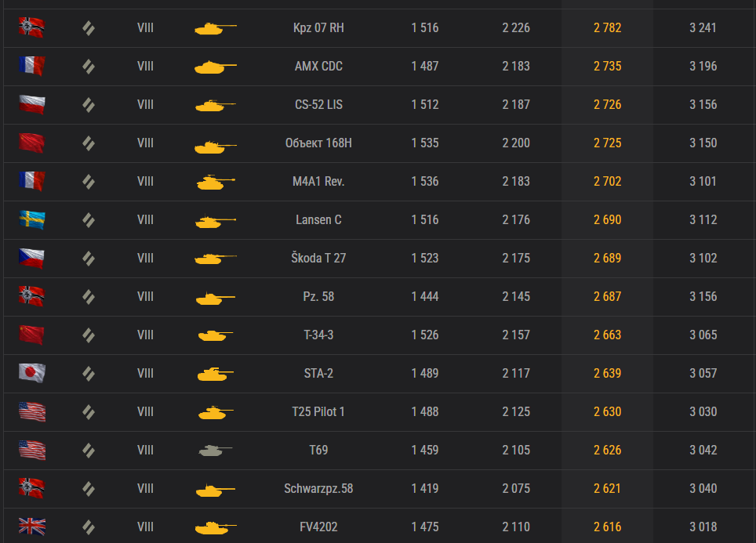
Task: Click the gray tank icon for T69
Action: (x=215, y=451)
